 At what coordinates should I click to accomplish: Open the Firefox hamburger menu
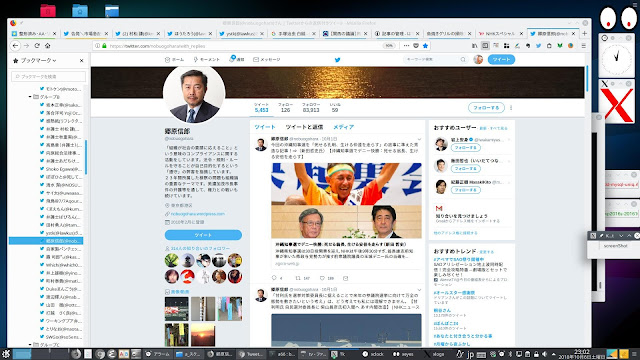click(584, 46)
